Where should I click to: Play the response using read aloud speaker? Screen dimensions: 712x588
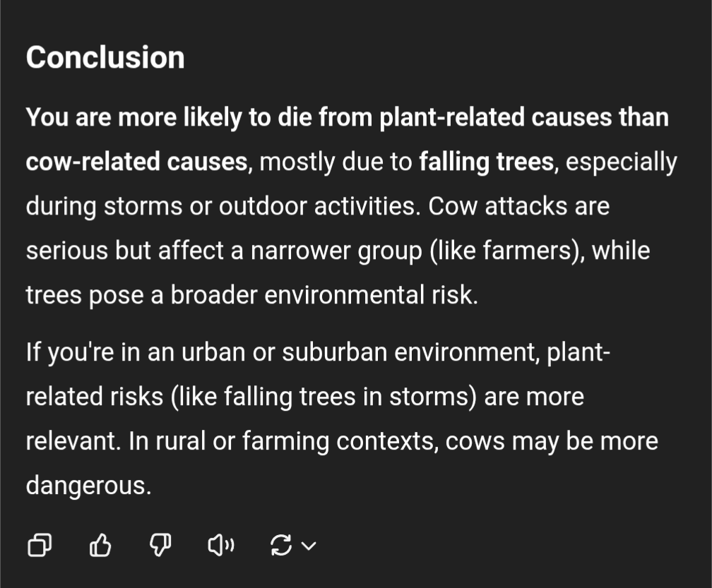point(221,544)
